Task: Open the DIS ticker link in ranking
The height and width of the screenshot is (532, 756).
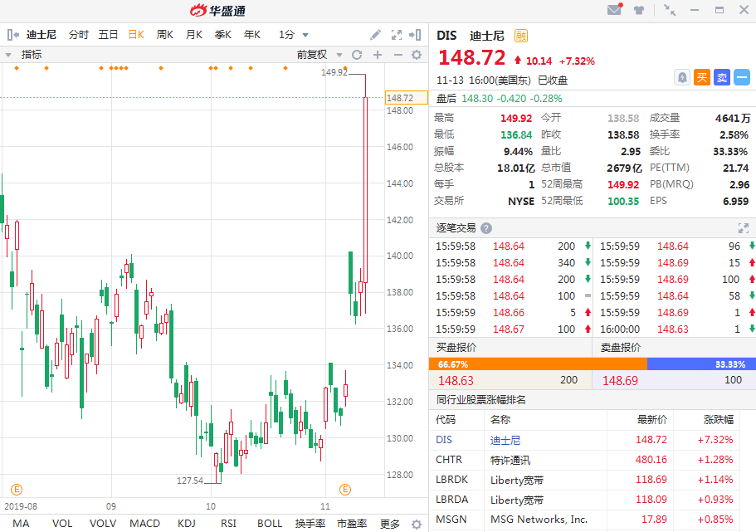Action: [x=444, y=440]
